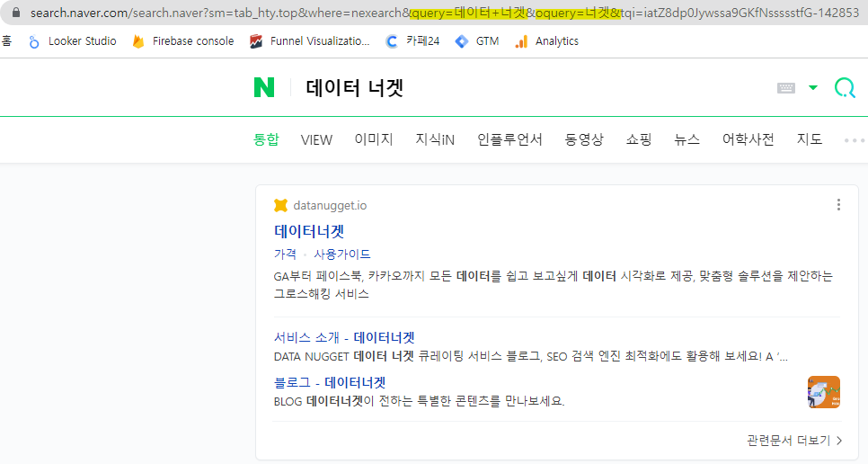Click the datanugget.io favicon

(280, 205)
